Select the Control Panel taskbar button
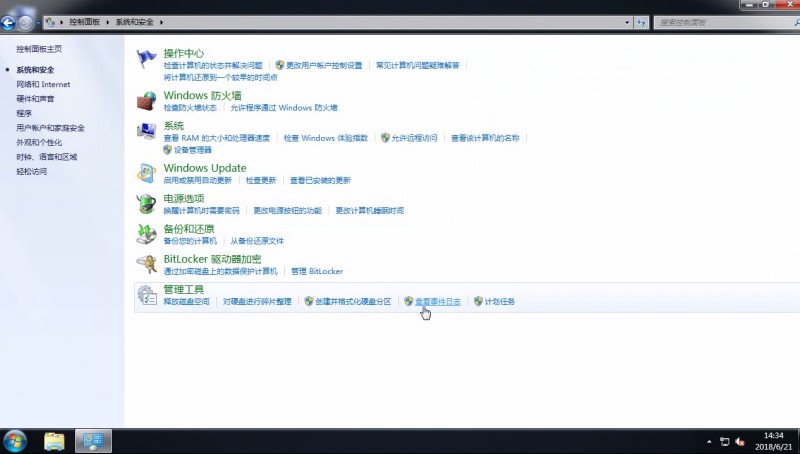Viewport: 800px width, 454px height. tap(93, 441)
